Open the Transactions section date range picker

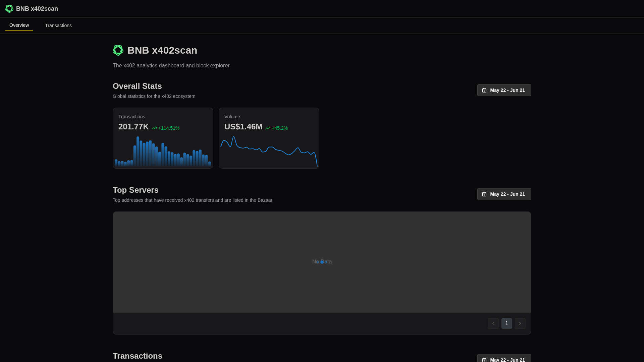(x=504, y=358)
